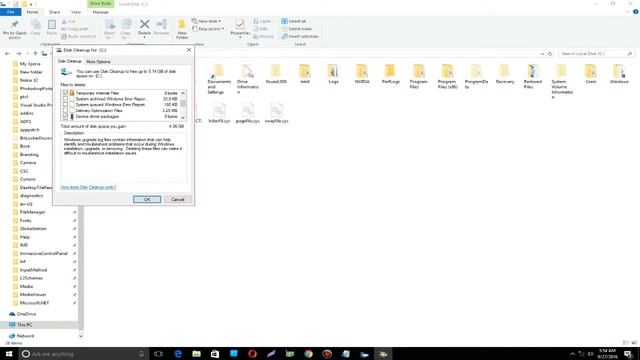Check System archived Windows Error Reporting
The width and height of the screenshot is (640, 360).
point(65,99)
